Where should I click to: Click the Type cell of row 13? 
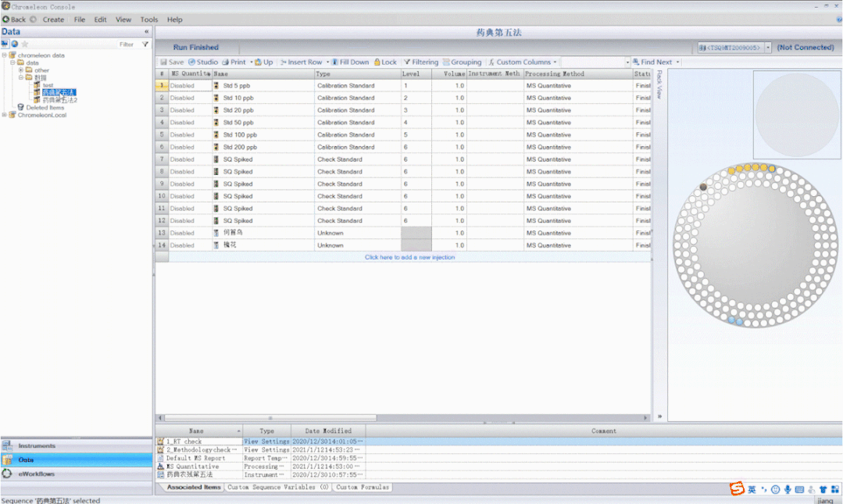pos(356,233)
